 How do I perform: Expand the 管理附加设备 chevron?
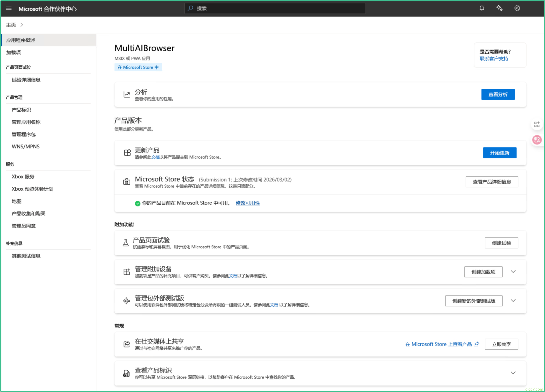513,272
